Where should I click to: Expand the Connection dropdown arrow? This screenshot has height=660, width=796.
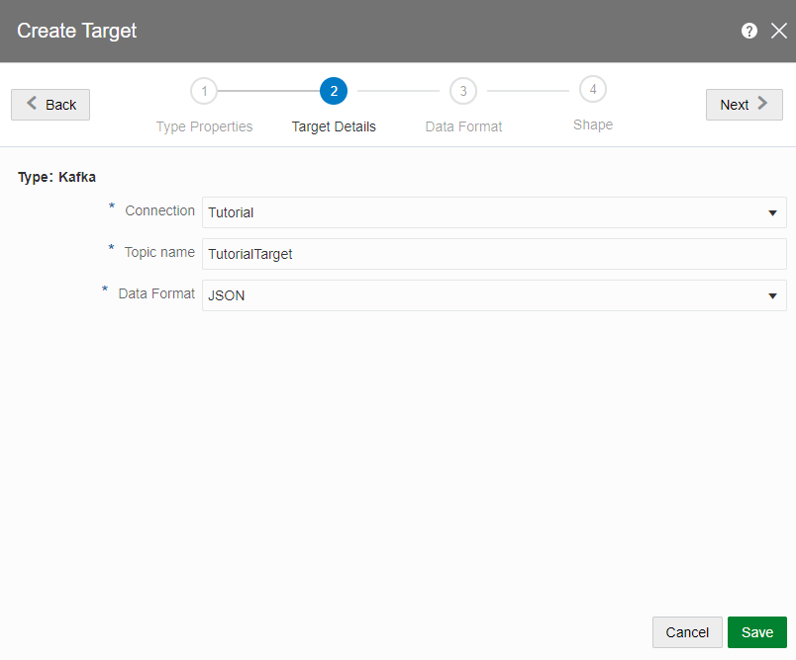(x=772, y=213)
